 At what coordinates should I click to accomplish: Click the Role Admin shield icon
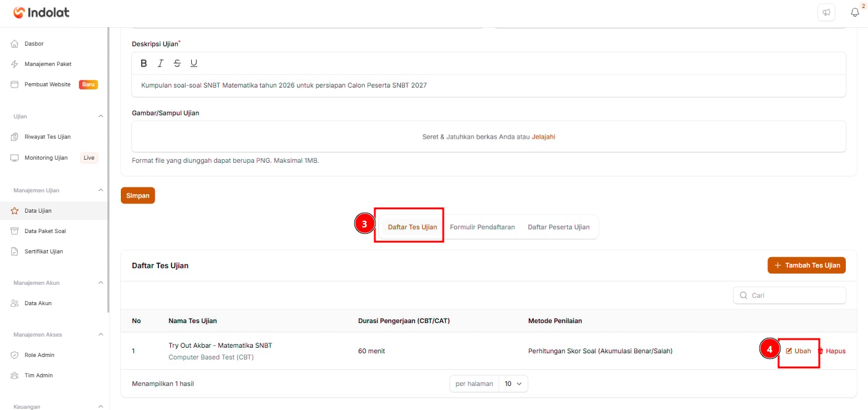click(15, 355)
